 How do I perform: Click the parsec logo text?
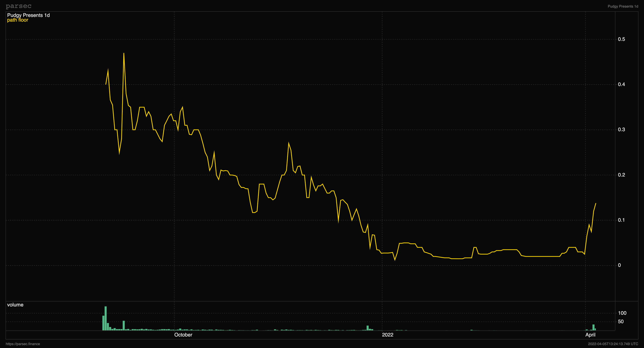point(19,6)
